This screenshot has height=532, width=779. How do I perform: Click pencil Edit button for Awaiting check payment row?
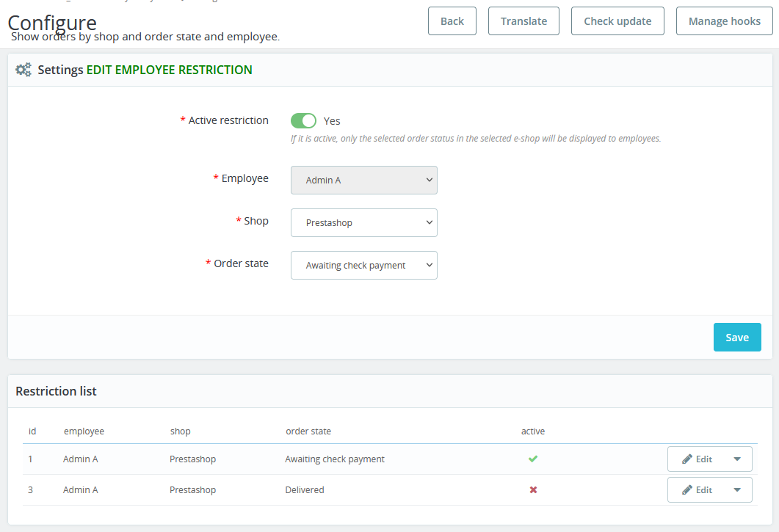(697, 459)
